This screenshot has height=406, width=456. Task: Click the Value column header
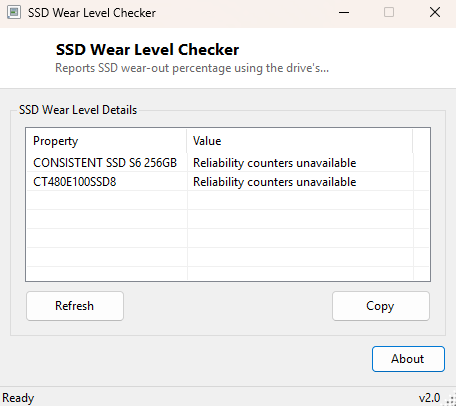[x=300, y=141]
